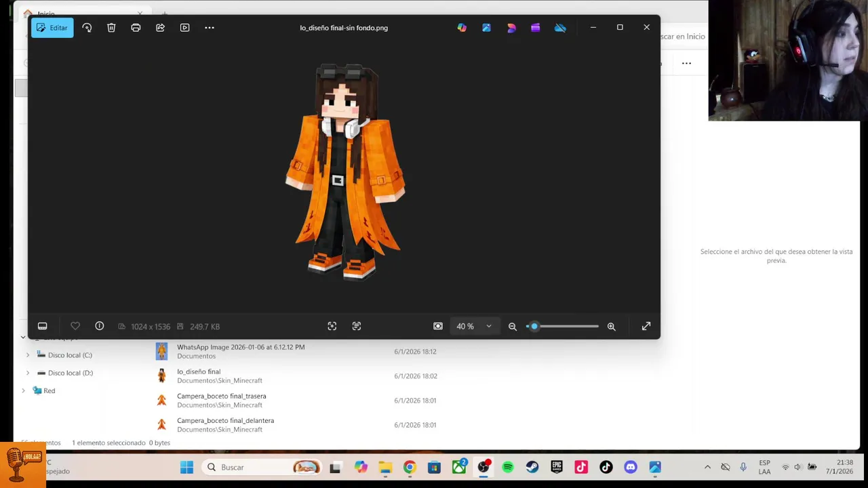Viewport: 868px width, 488px height.
Task: Click the lo_diseño final file thumbnail
Action: point(161,375)
